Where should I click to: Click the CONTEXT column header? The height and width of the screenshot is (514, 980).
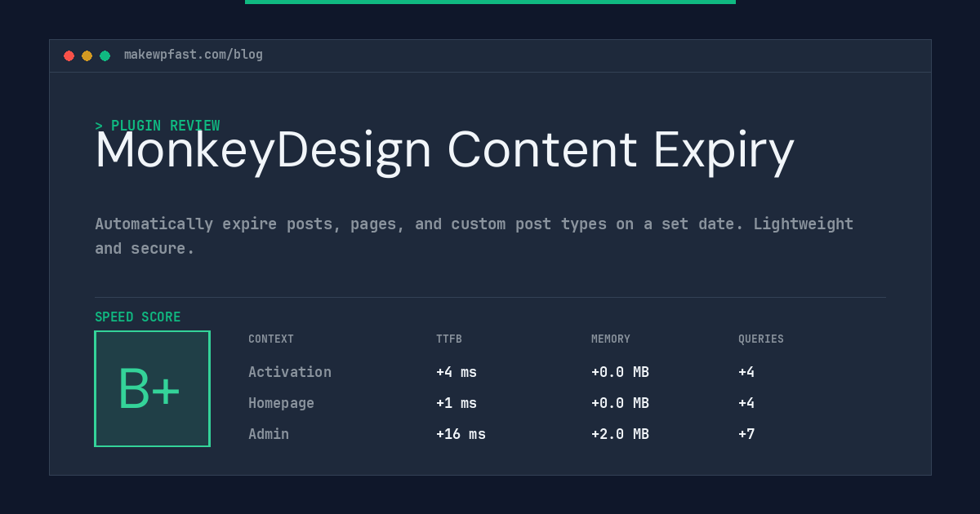pos(271,339)
